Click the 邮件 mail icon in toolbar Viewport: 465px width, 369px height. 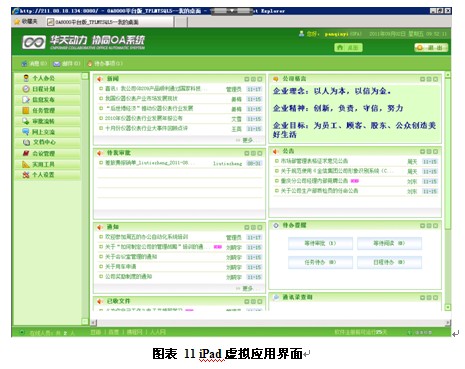(x=57, y=64)
